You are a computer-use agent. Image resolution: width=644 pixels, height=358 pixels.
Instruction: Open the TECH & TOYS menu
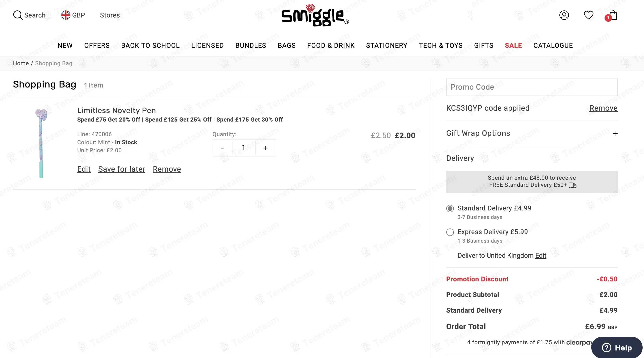click(441, 46)
